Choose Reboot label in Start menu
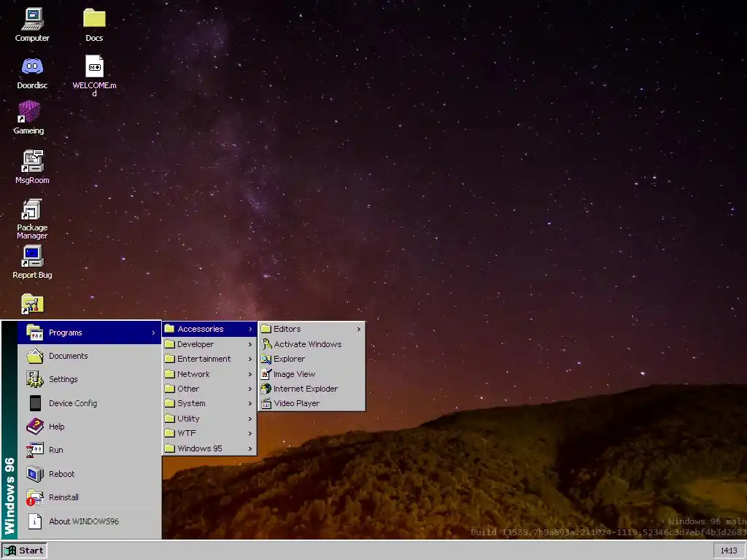747x560 pixels. tap(62, 474)
